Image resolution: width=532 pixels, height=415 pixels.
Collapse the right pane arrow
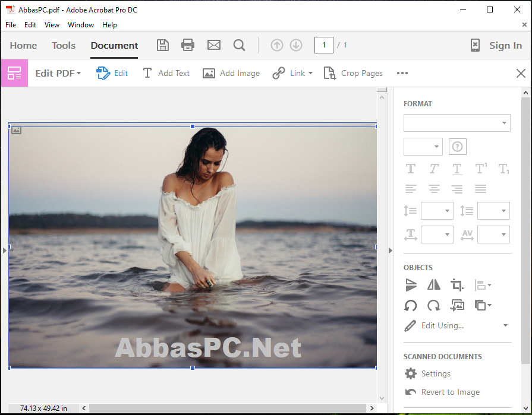[x=390, y=251]
